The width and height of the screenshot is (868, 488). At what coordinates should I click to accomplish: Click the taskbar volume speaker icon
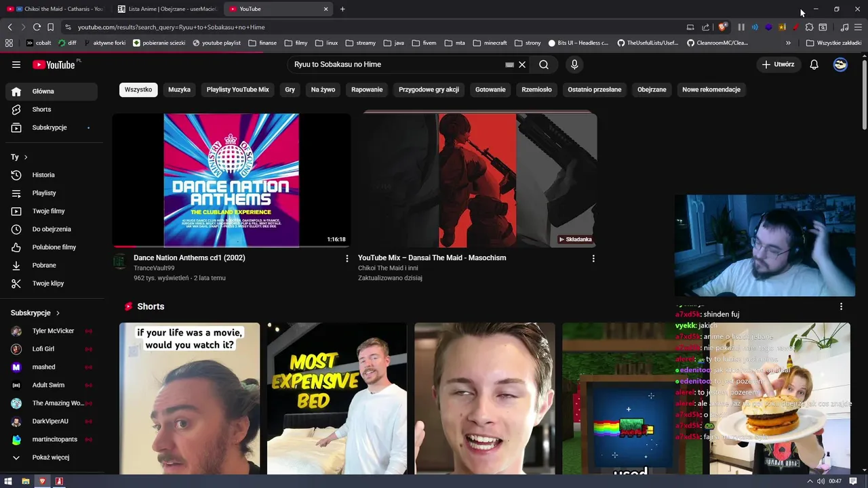pos(821,481)
